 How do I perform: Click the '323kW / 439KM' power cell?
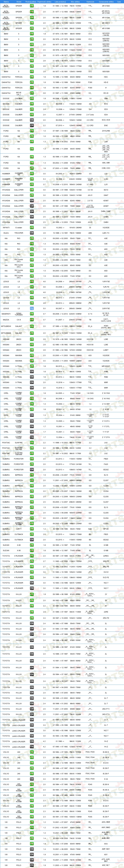coord(75,314)
